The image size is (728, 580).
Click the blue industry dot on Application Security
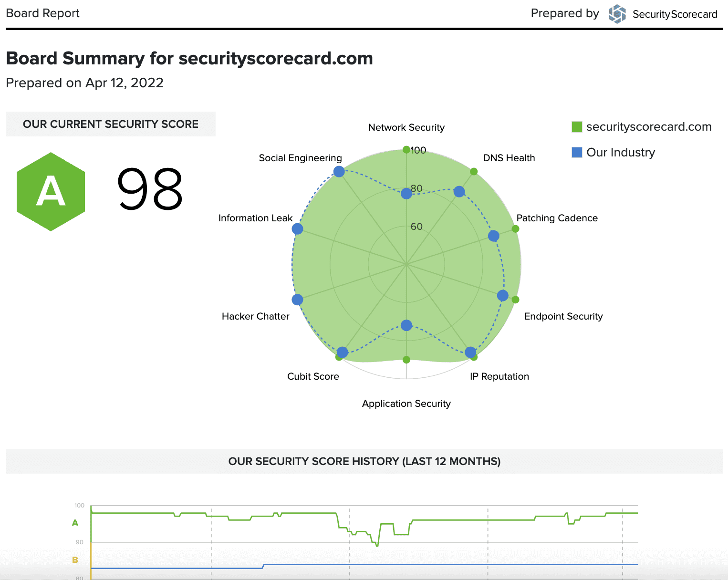[x=406, y=325]
